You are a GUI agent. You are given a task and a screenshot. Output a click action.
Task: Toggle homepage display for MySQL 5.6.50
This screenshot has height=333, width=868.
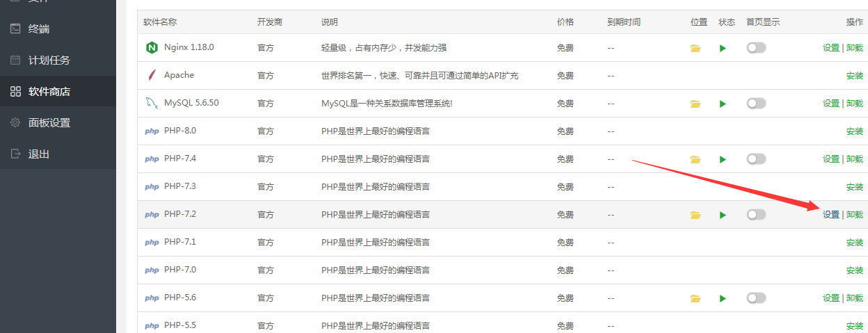756,103
